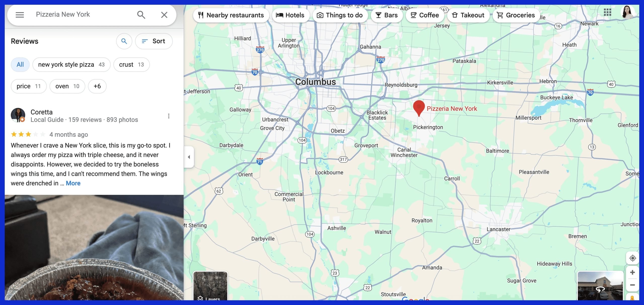
Task: Click the Pizzeria New York map pin
Action: pos(419,107)
